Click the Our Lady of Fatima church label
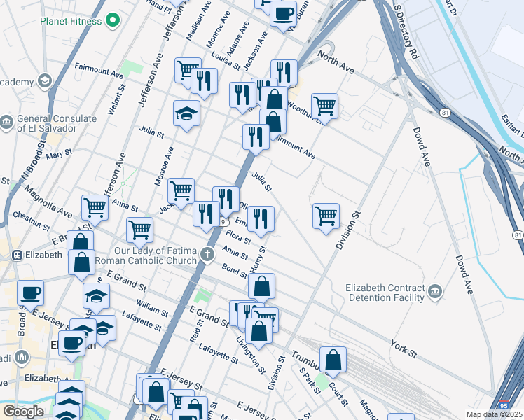This screenshot has height=420, width=524. tap(146, 255)
